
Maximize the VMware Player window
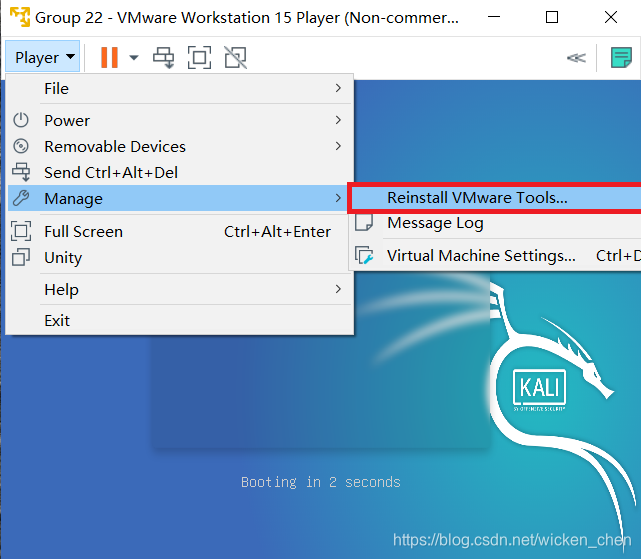point(552,17)
